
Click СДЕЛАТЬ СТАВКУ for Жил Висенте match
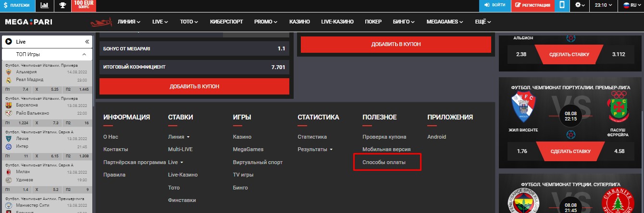pos(571,152)
